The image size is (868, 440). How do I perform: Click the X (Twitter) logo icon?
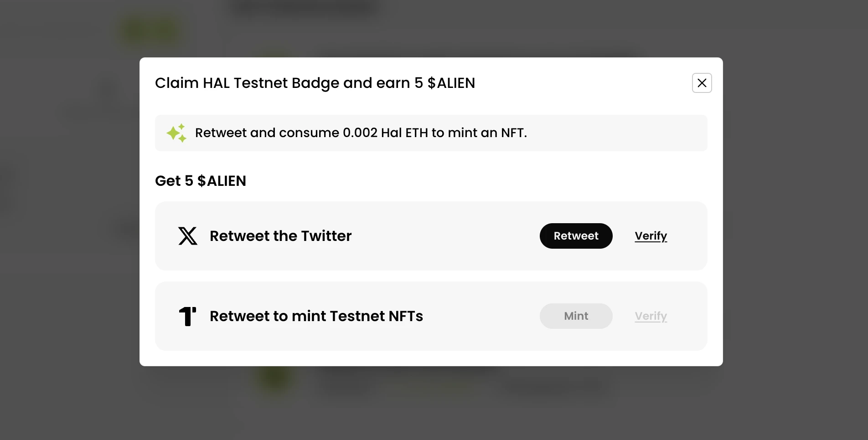tap(188, 236)
